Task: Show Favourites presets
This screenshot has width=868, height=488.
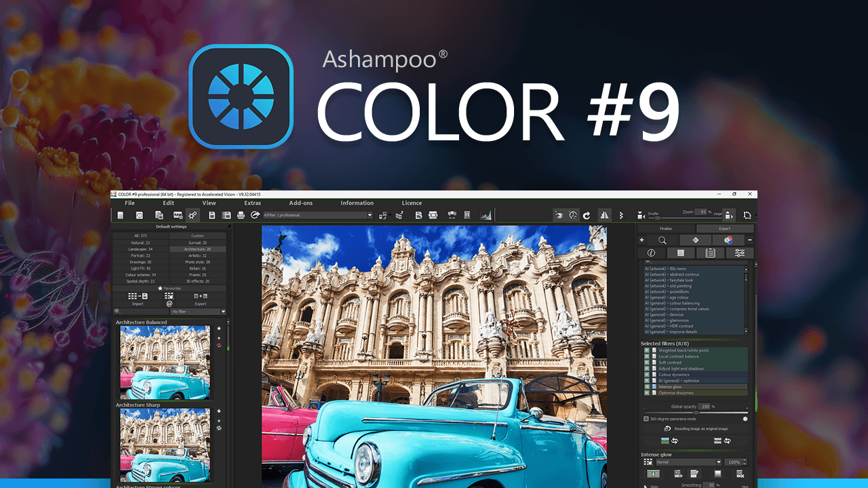Action: click(170, 288)
